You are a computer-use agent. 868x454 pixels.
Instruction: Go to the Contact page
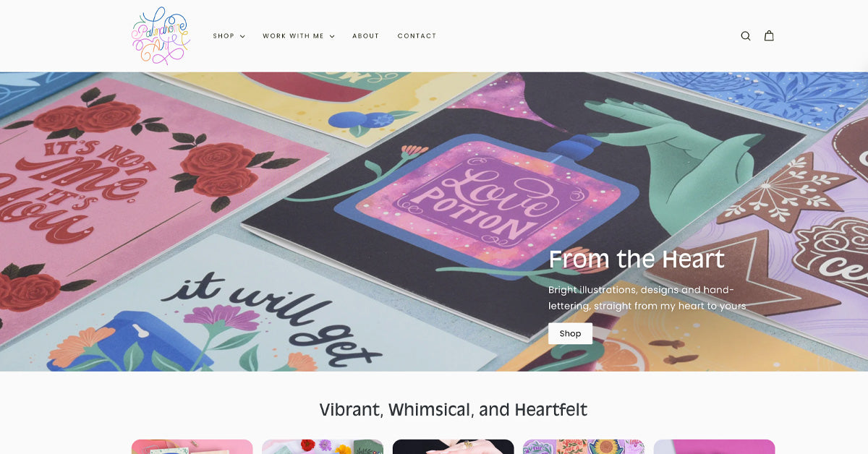click(x=417, y=36)
